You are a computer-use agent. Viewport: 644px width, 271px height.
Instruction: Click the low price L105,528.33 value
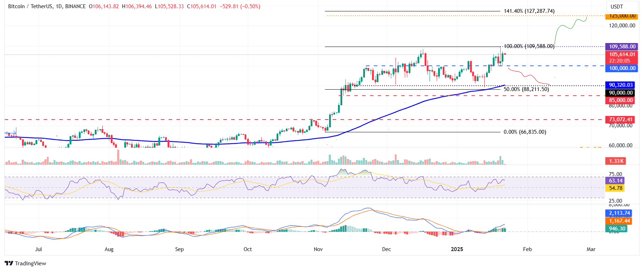coord(169,6)
